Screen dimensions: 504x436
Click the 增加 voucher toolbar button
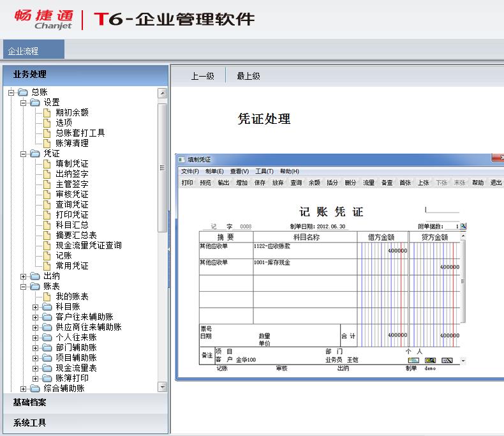click(242, 183)
